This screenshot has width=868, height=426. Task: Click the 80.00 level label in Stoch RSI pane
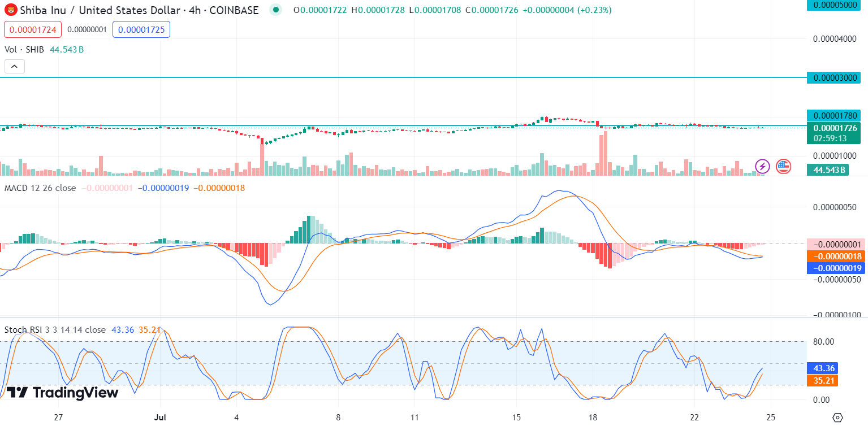tap(824, 341)
